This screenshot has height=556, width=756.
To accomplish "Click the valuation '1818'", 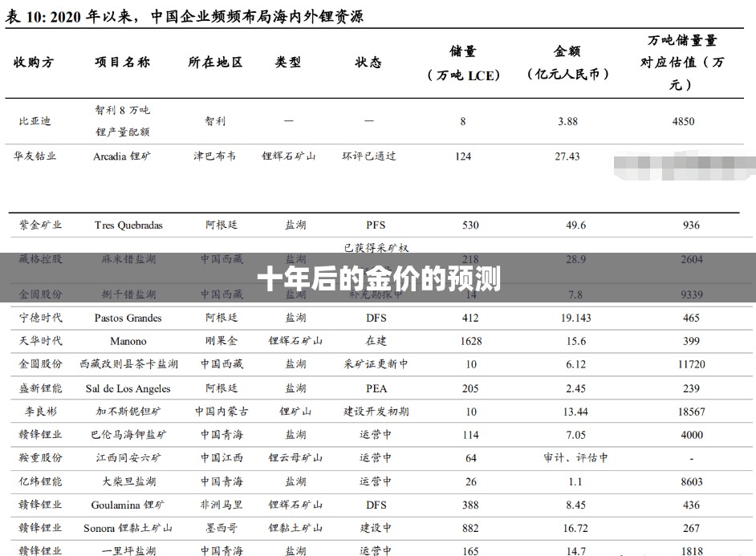I will [x=692, y=550].
